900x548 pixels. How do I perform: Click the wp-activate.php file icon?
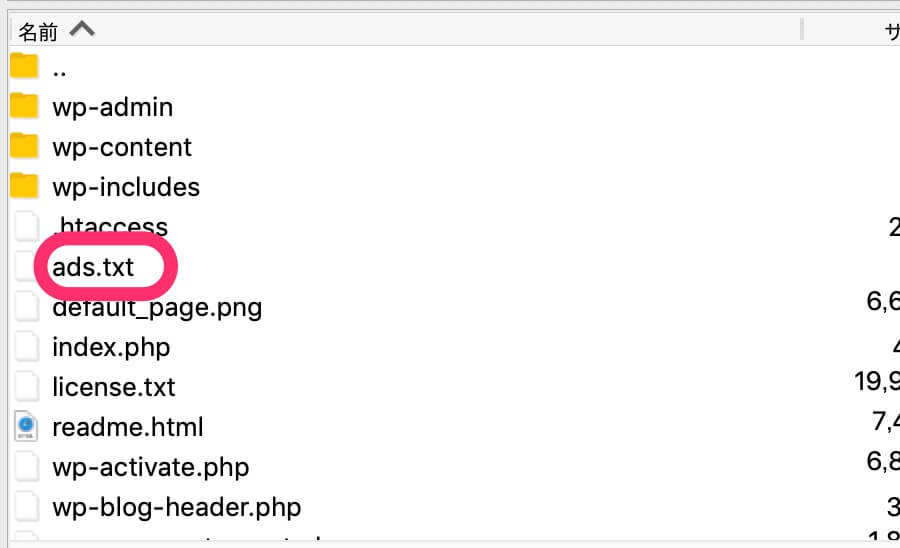[x=25, y=467]
